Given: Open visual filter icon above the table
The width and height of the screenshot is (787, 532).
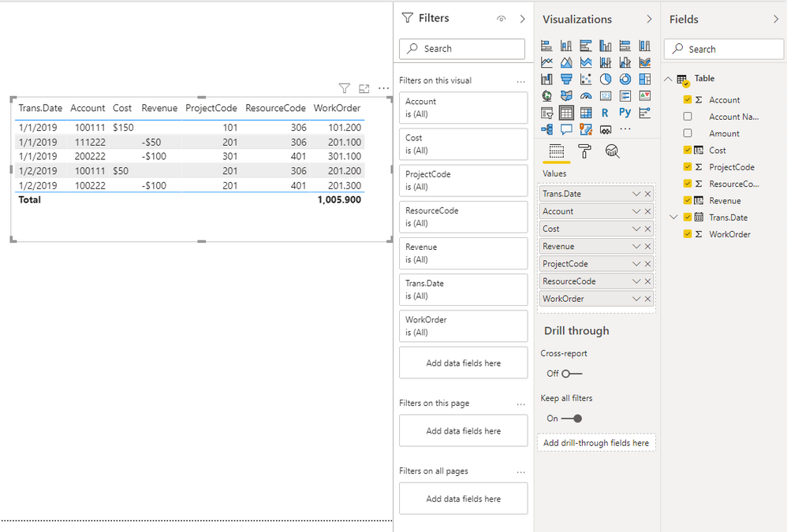Looking at the screenshot, I should pyautogui.click(x=345, y=88).
